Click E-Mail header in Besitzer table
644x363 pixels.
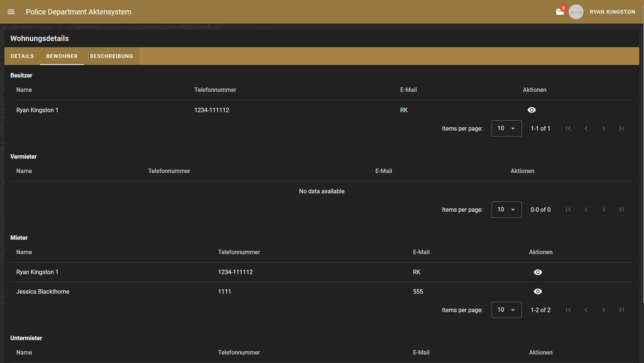[x=409, y=90]
